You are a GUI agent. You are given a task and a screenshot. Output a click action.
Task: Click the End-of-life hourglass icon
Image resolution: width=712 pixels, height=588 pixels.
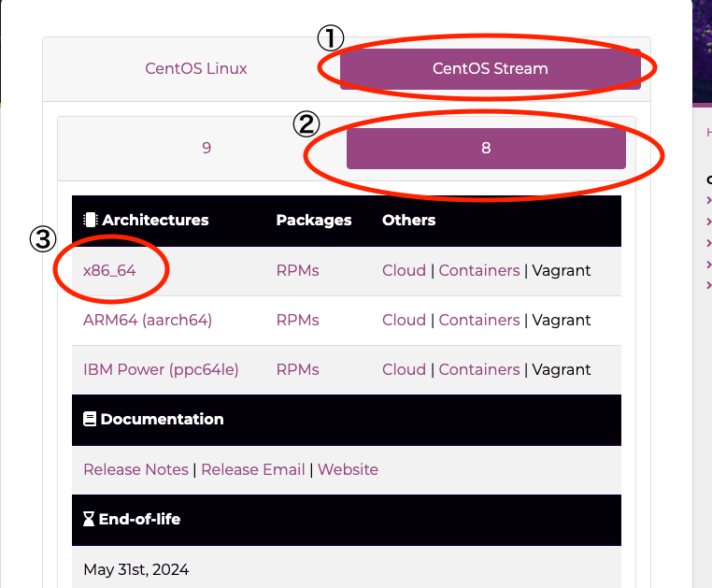pyautogui.click(x=89, y=519)
